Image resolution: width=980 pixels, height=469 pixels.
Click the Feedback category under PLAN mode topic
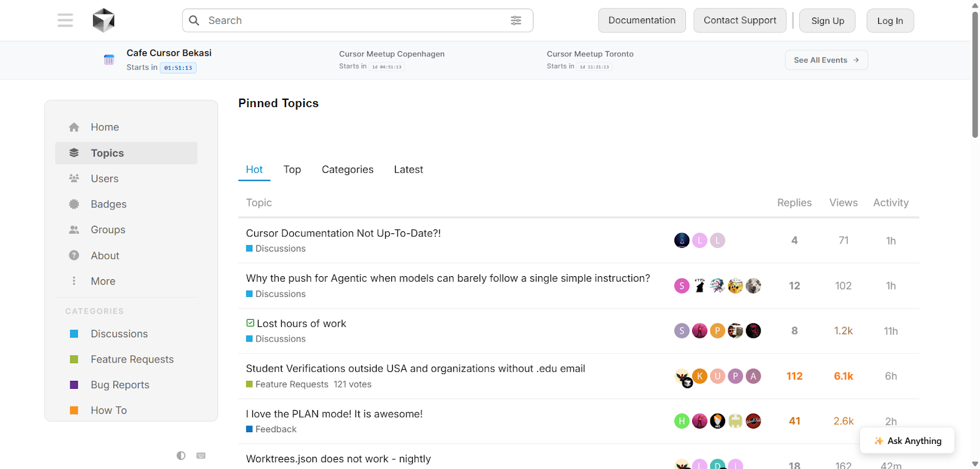pyautogui.click(x=271, y=429)
